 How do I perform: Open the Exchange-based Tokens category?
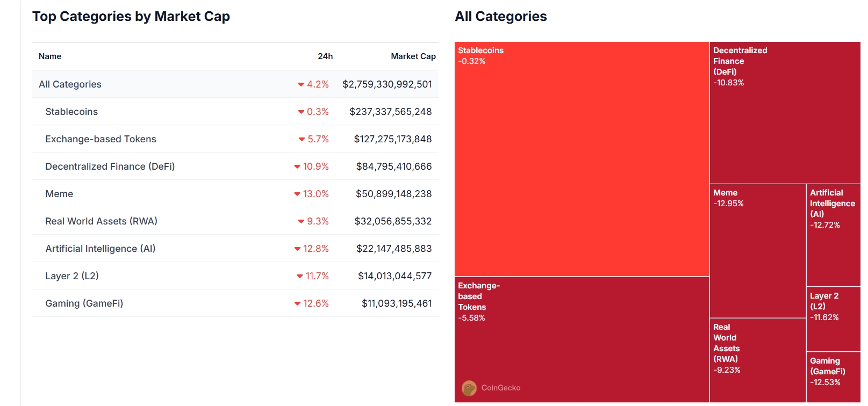101,139
